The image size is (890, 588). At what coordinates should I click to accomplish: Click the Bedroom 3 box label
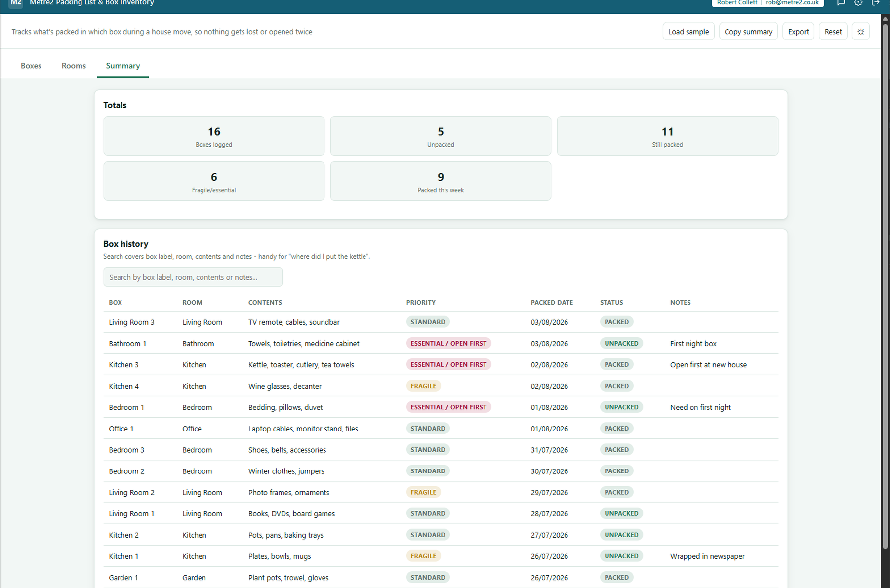click(x=126, y=450)
